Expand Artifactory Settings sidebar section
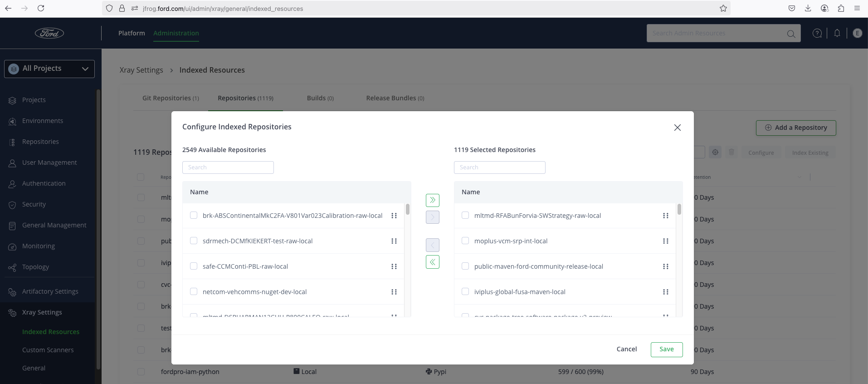 click(x=50, y=291)
